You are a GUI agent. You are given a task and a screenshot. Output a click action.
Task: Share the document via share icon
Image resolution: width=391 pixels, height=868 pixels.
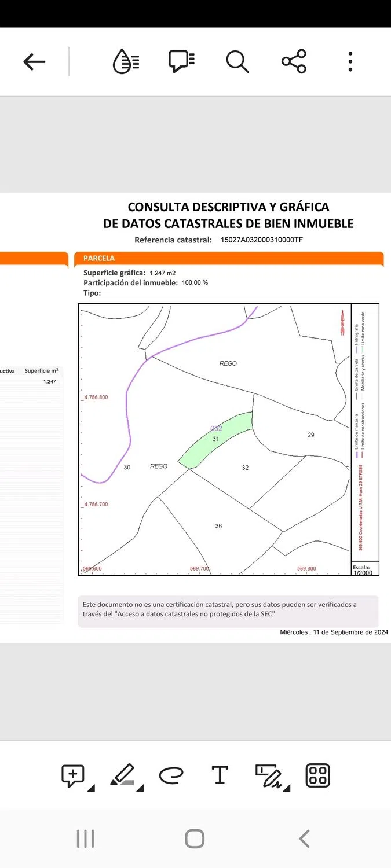click(294, 61)
